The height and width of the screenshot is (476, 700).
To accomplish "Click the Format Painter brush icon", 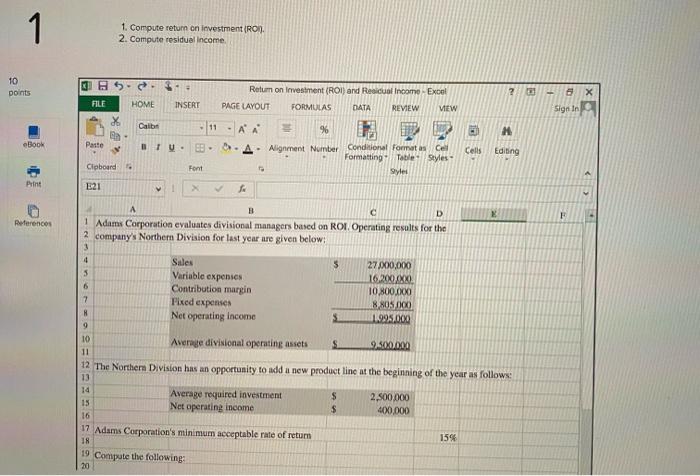I will pyautogui.click(x=115, y=150).
